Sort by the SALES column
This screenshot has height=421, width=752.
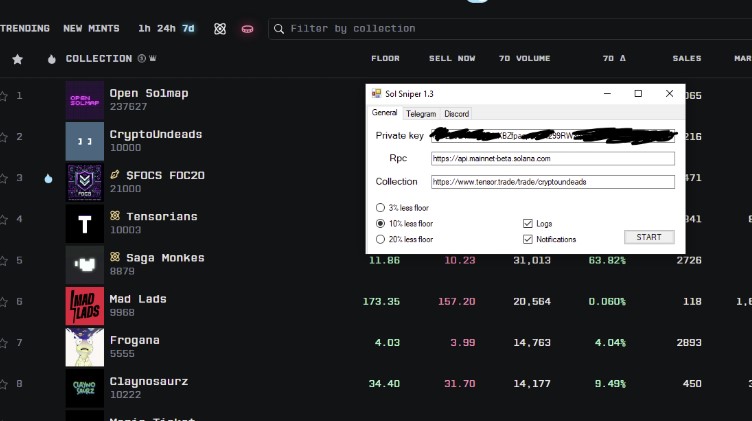click(687, 58)
